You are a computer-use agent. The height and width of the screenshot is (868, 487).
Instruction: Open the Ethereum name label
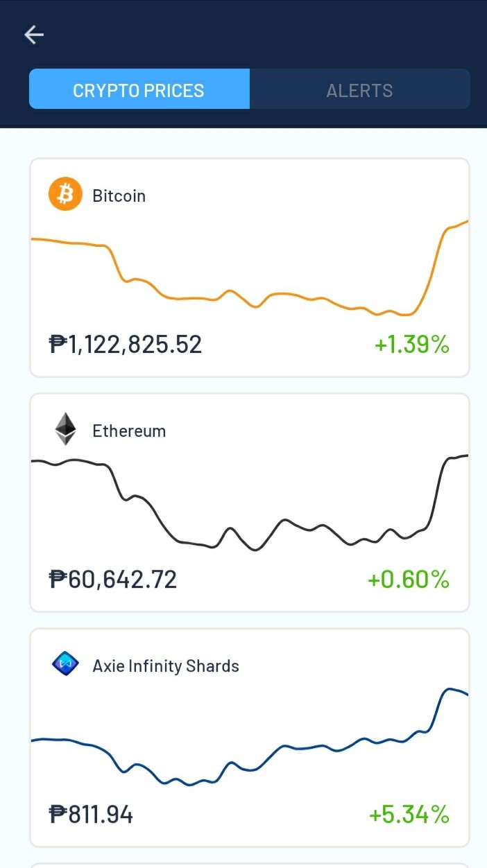(129, 431)
